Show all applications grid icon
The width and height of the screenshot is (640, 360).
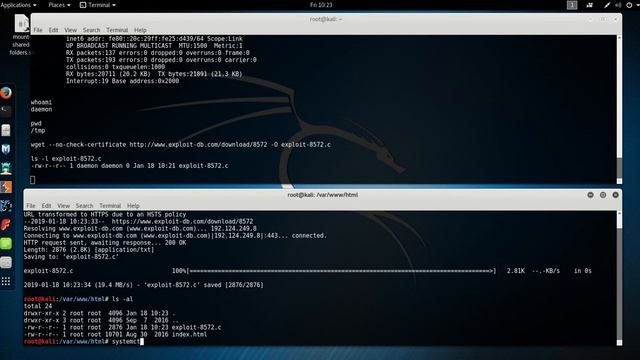pyautogui.click(x=6, y=281)
